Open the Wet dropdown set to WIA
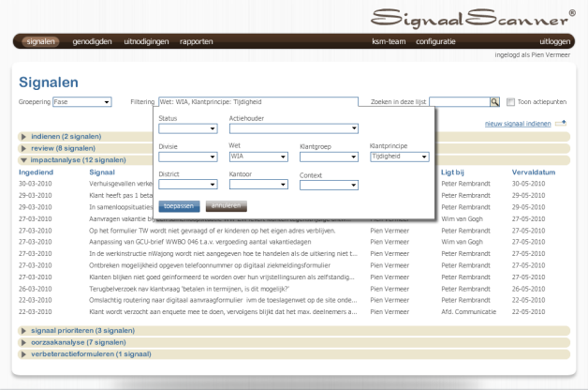Screen dimensions: 588x390 pyautogui.click(x=258, y=157)
